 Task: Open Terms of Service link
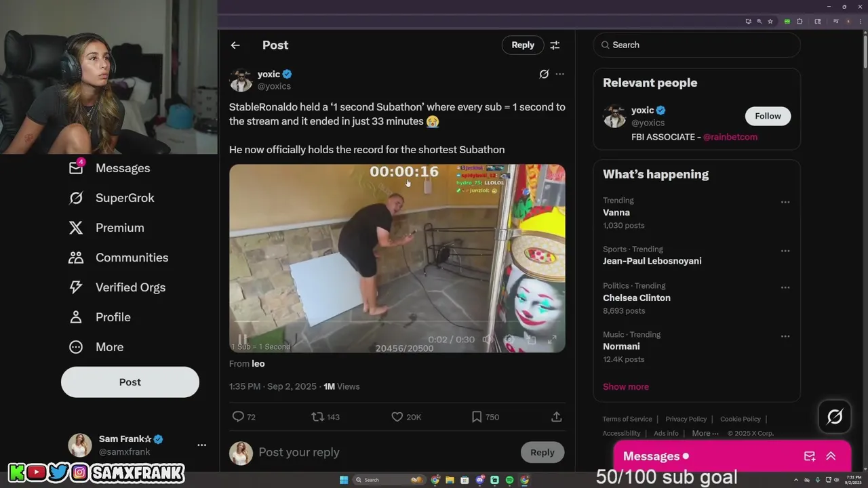pos(627,419)
